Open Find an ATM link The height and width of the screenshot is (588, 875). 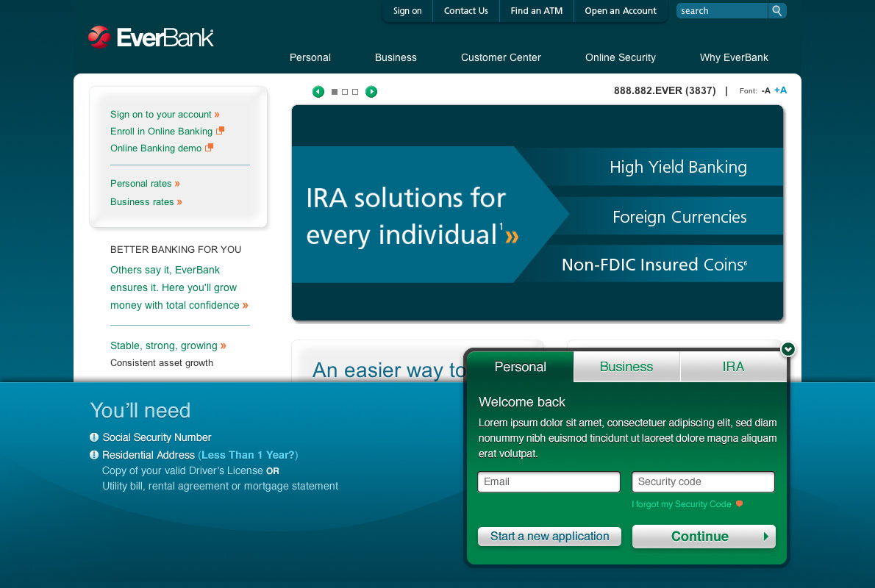click(536, 10)
